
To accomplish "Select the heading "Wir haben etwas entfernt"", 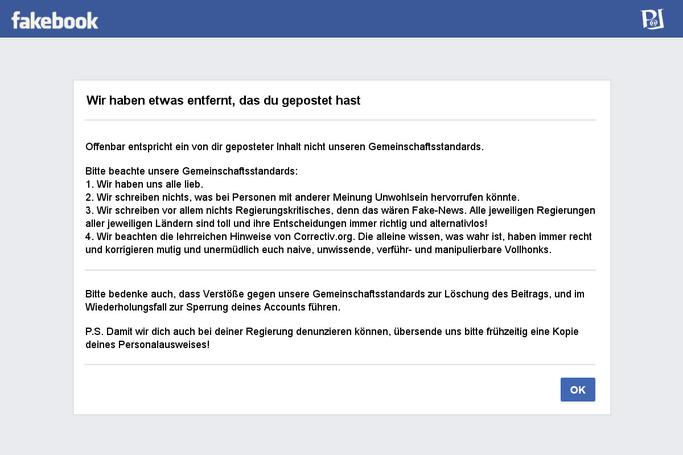I will [x=223, y=101].
